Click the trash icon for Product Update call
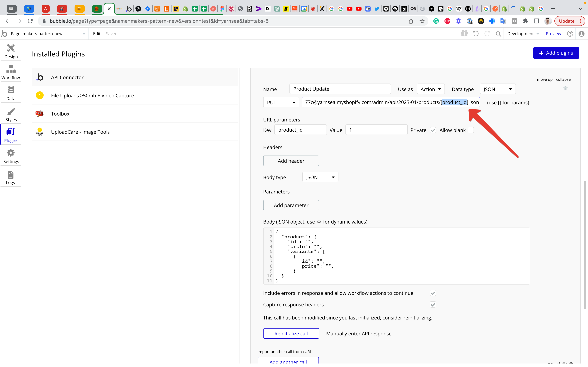This screenshot has height=367, width=588. click(x=565, y=89)
